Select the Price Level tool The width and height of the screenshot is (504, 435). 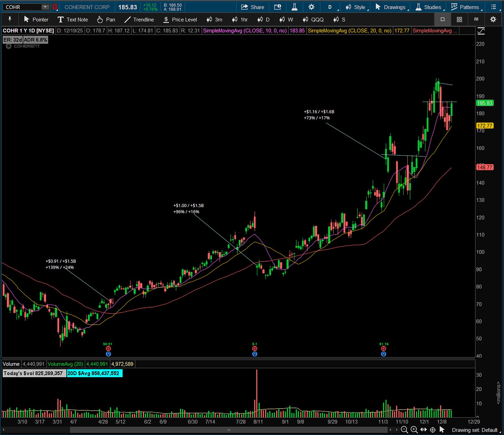pos(180,19)
